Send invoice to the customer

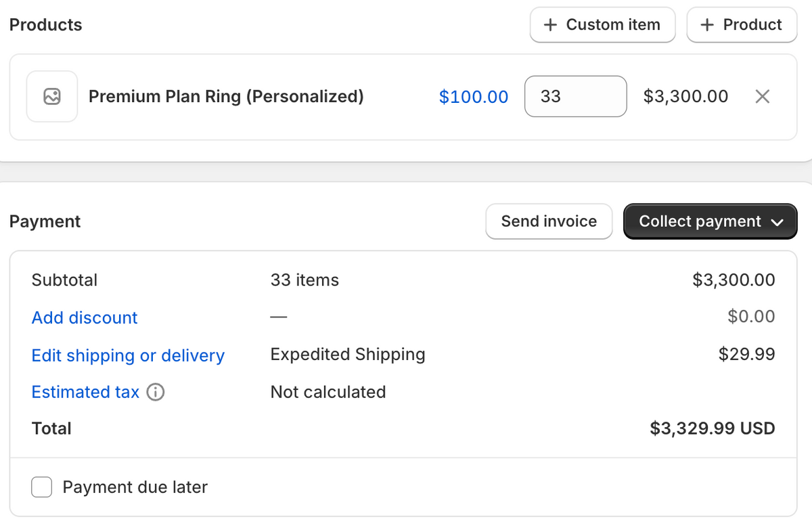(x=549, y=221)
